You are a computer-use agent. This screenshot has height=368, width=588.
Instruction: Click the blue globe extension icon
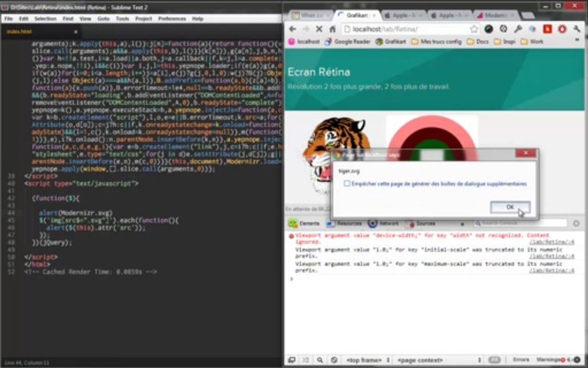[532, 29]
